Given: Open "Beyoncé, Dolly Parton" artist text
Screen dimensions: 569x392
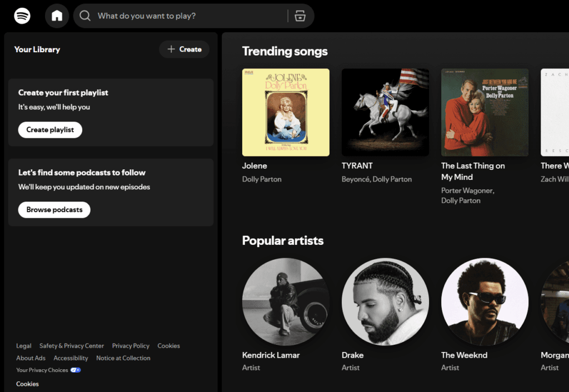Looking at the screenshot, I should (x=377, y=179).
